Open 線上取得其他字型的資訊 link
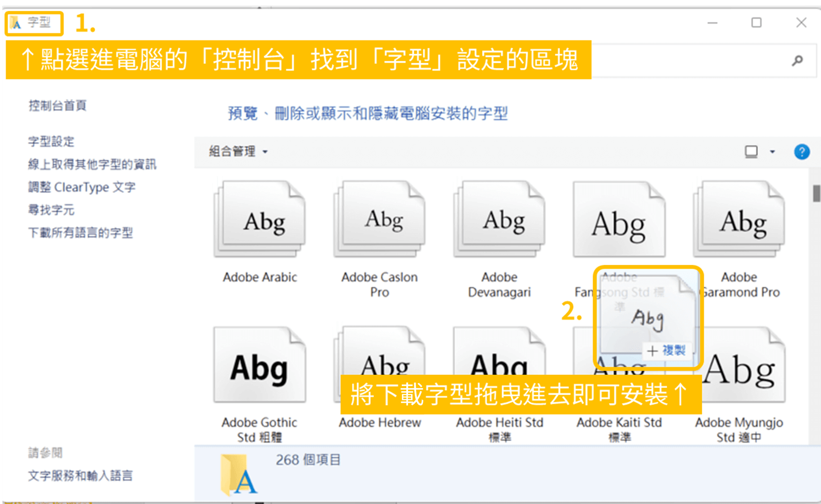 (x=92, y=164)
